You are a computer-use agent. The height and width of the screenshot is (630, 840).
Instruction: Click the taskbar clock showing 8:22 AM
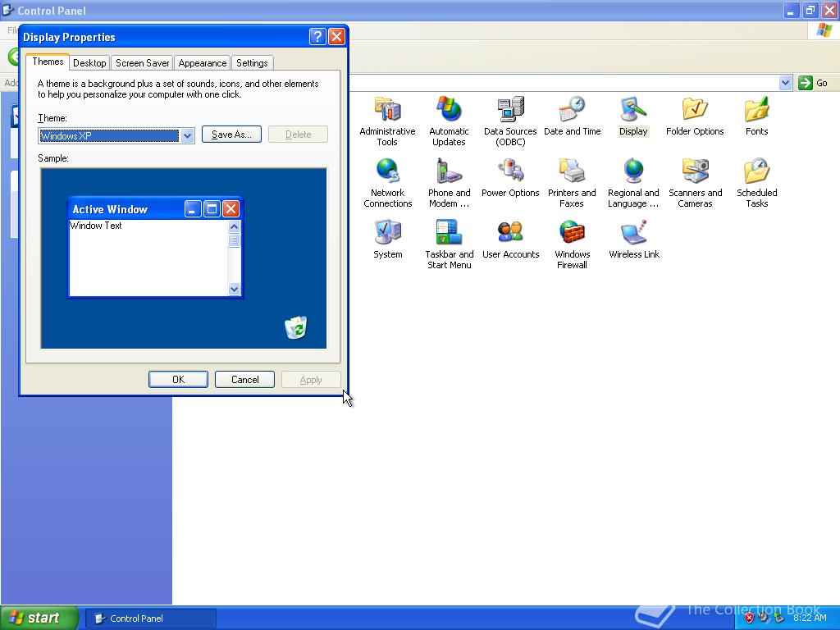pos(810,618)
